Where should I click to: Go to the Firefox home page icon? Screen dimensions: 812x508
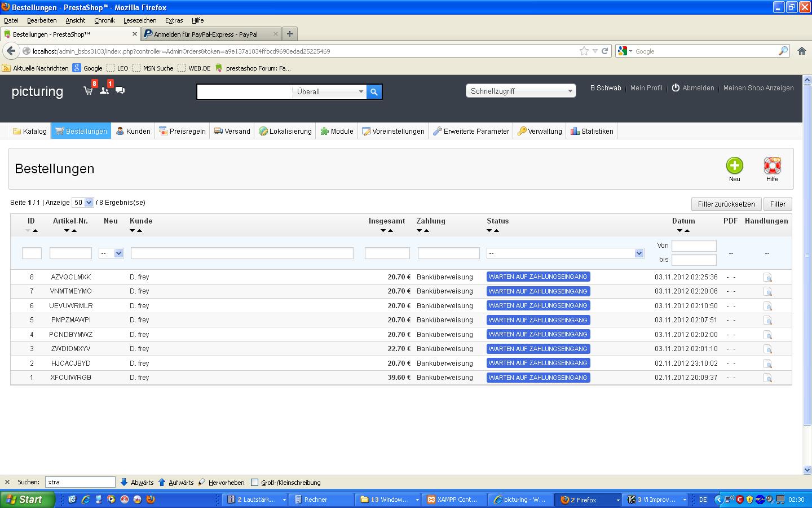pyautogui.click(x=802, y=51)
